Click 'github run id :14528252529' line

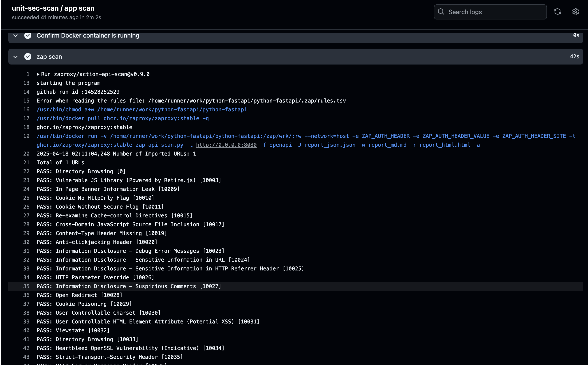78,92
